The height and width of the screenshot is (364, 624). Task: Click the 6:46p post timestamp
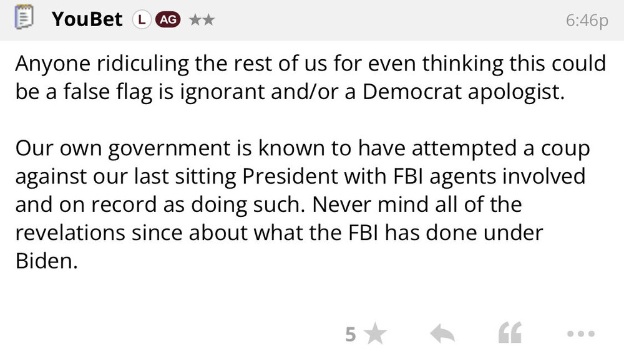(x=586, y=21)
